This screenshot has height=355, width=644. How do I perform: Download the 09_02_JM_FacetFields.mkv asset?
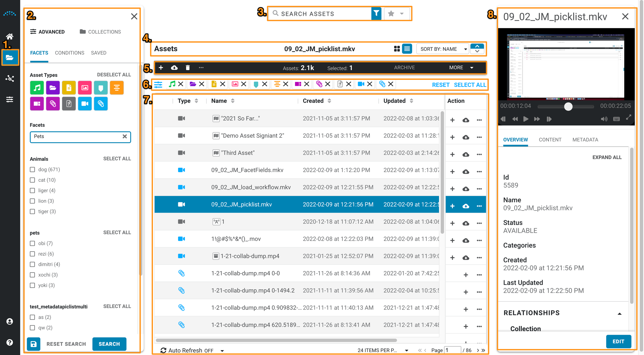[466, 172]
